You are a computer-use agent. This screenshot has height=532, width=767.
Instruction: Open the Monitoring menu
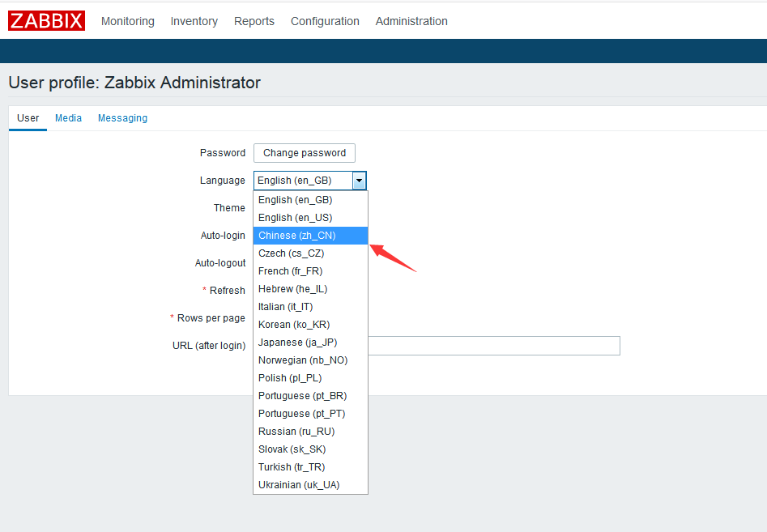pyautogui.click(x=127, y=21)
